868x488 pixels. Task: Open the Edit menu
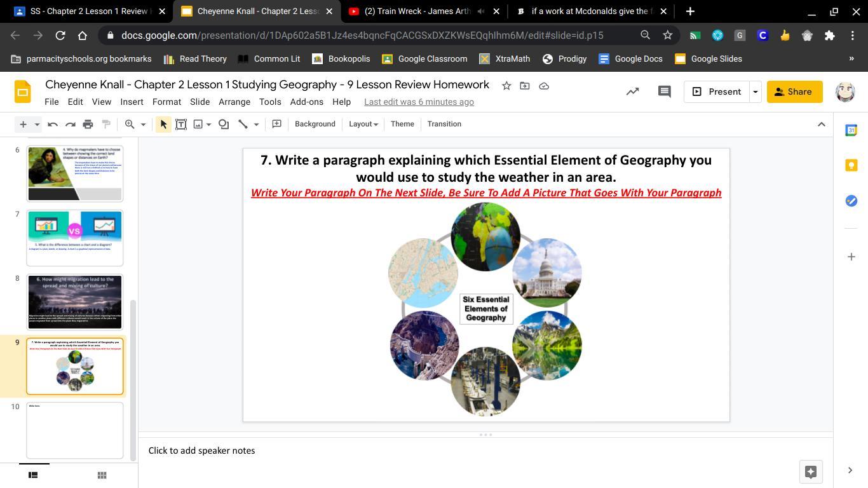pos(75,102)
